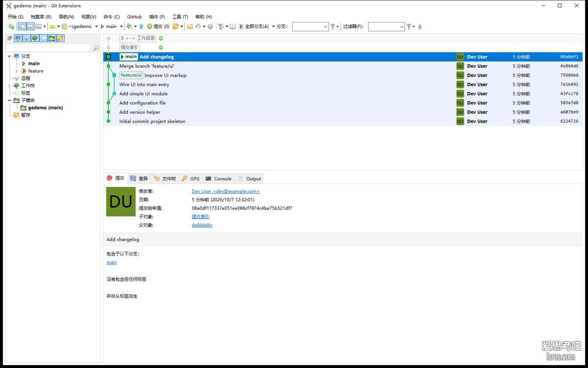Open the layout options dropdown arrow
The height and width of the screenshot is (368, 588).
[45, 26]
